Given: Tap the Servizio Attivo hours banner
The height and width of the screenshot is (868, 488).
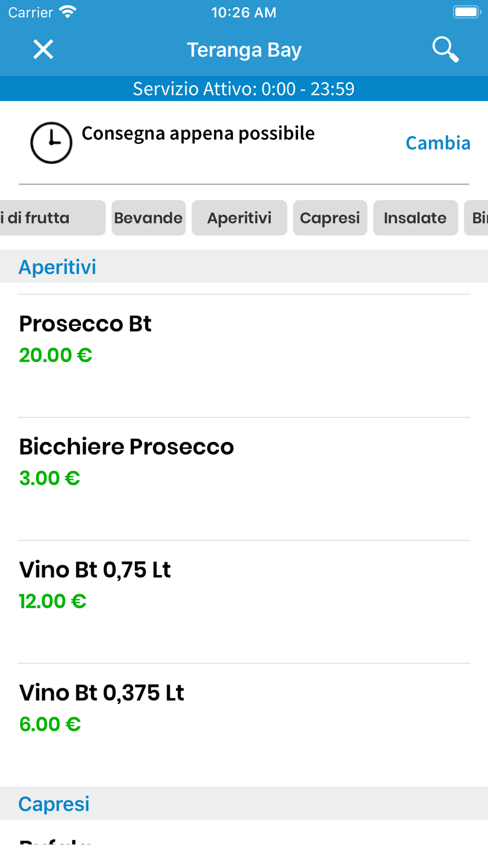Looking at the screenshot, I should (x=244, y=88).
